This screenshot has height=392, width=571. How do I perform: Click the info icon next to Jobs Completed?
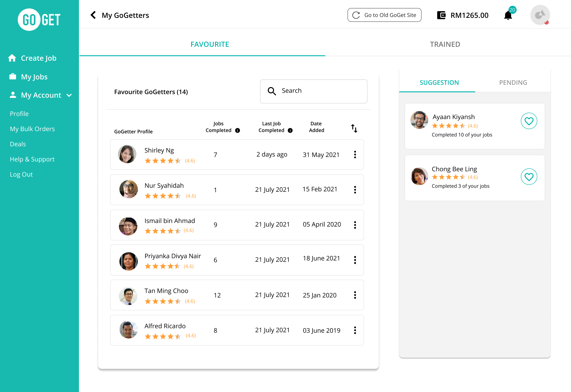[x=237, y=130]
